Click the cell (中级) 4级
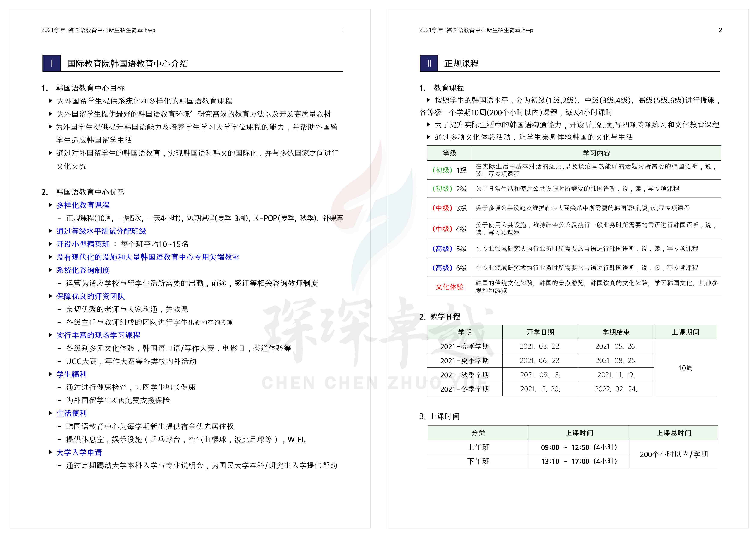Image resolution: width=756 pixels, height=535 pixels. (449, 229)
